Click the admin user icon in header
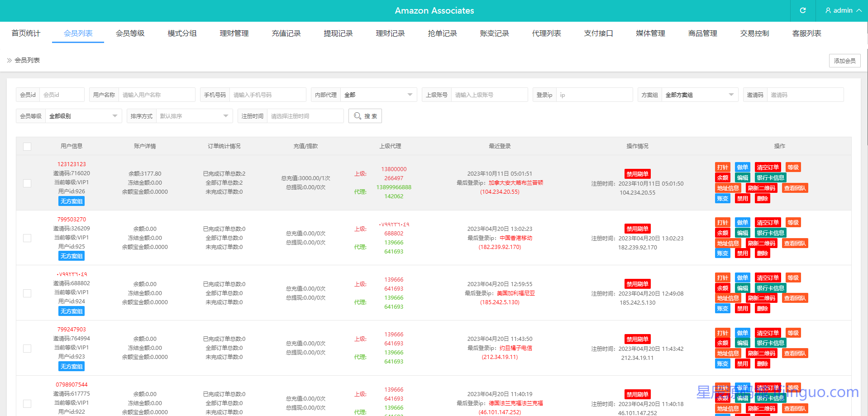The height and width of the screenshot is (416, 868). click(x=828, y=10)
